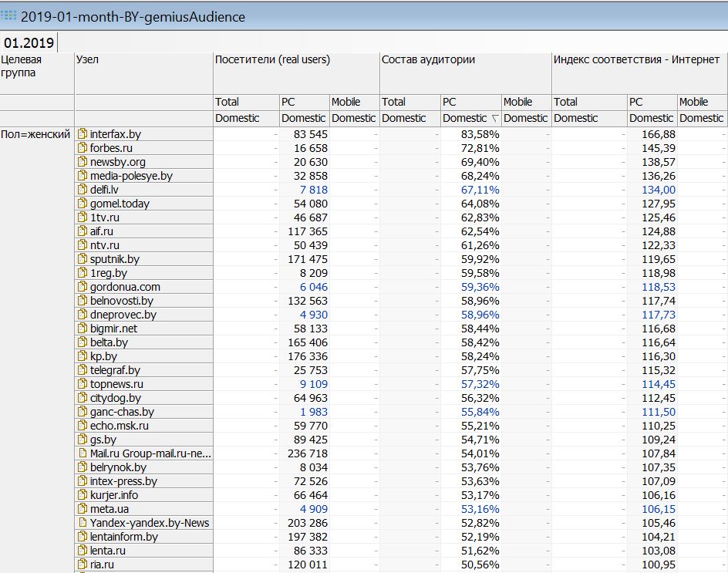This screenshot has width=728, height=573.
Task: Click the icon beside Yandex-yandex.by-News
Action: coord(83,523)
